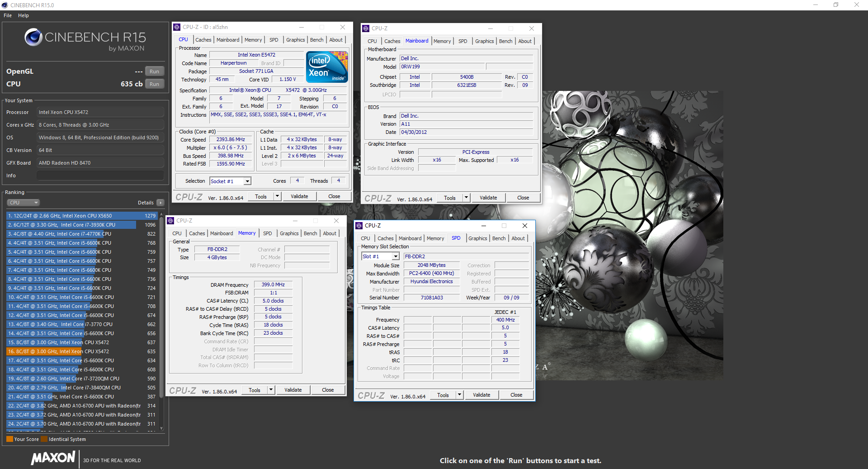
Task: Select Graphics tab in the Mainboard CPU-Z window
Action: click(x=484, y=41)
